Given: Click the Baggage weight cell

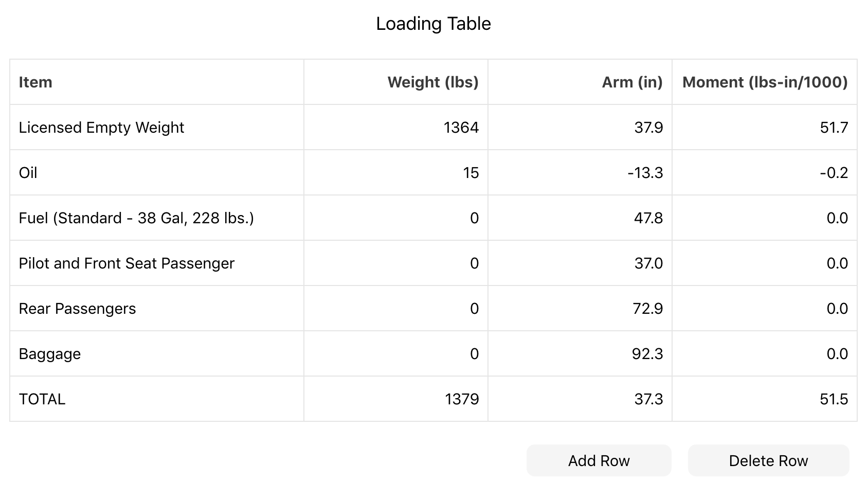Looking at the screenshot, I should [396, 354].
